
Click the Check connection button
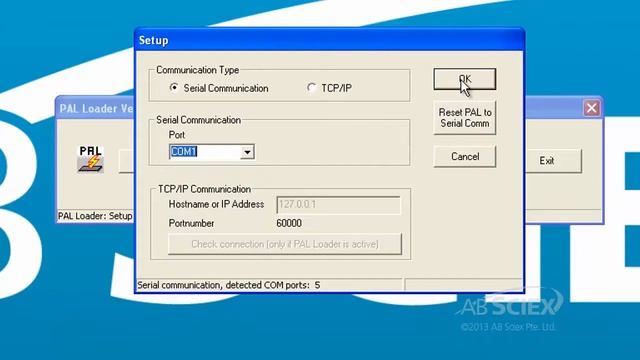click(285, 244)
